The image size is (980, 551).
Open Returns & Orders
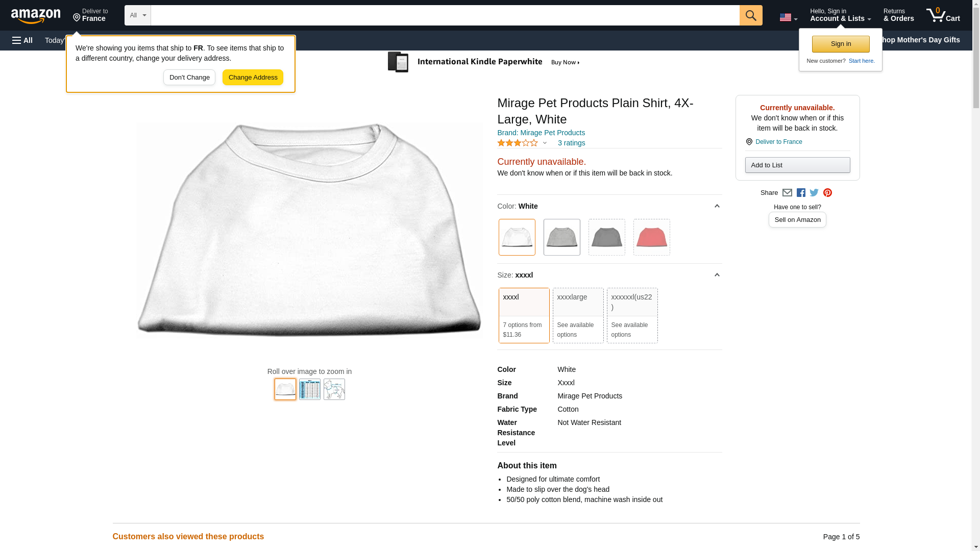click(898, 15)
